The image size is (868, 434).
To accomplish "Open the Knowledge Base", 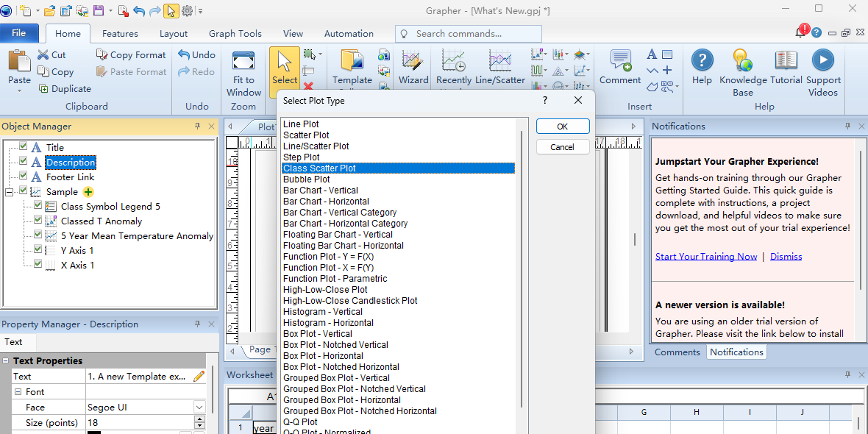I will [743, 73].
